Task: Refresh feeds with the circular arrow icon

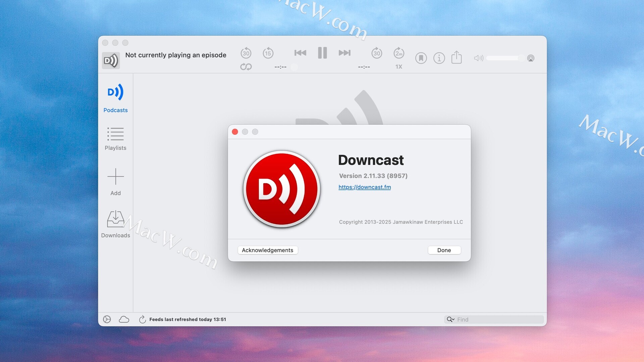Action: [142, 319]
